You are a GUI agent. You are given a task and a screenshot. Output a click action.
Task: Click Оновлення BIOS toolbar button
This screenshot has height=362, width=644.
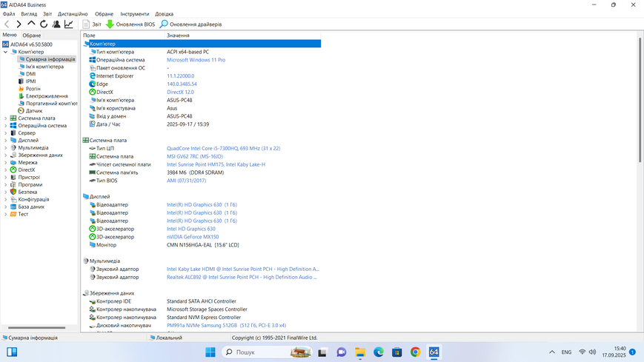point(130,24)
